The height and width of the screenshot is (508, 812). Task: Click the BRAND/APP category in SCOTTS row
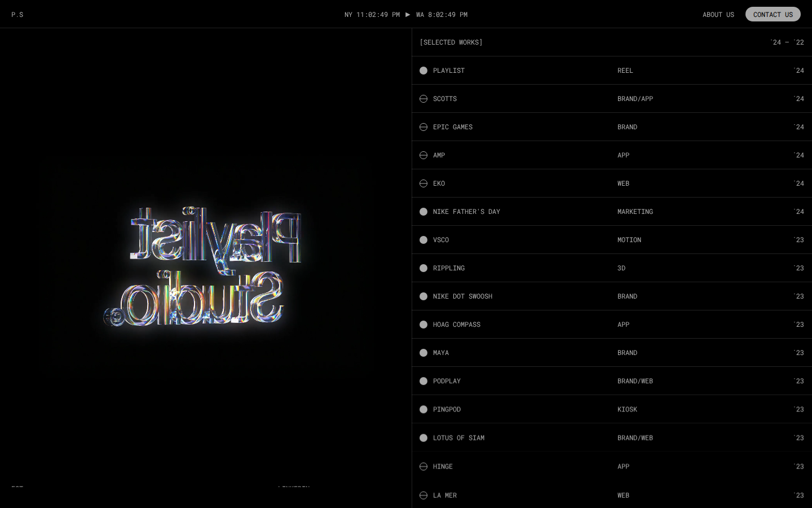[x=635, y=99]
